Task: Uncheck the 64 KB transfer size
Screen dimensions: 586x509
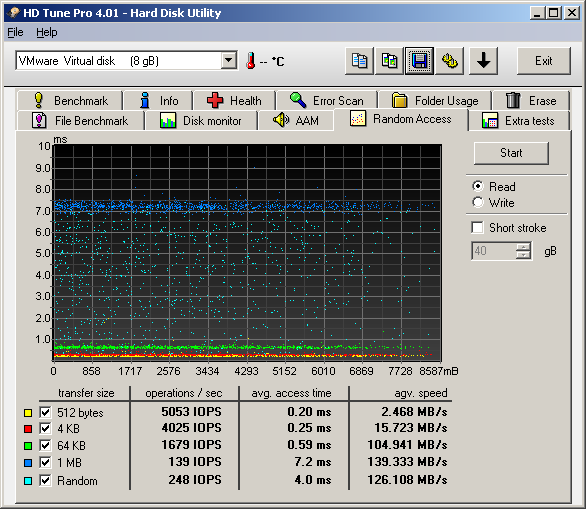Action: pos(45,445)
